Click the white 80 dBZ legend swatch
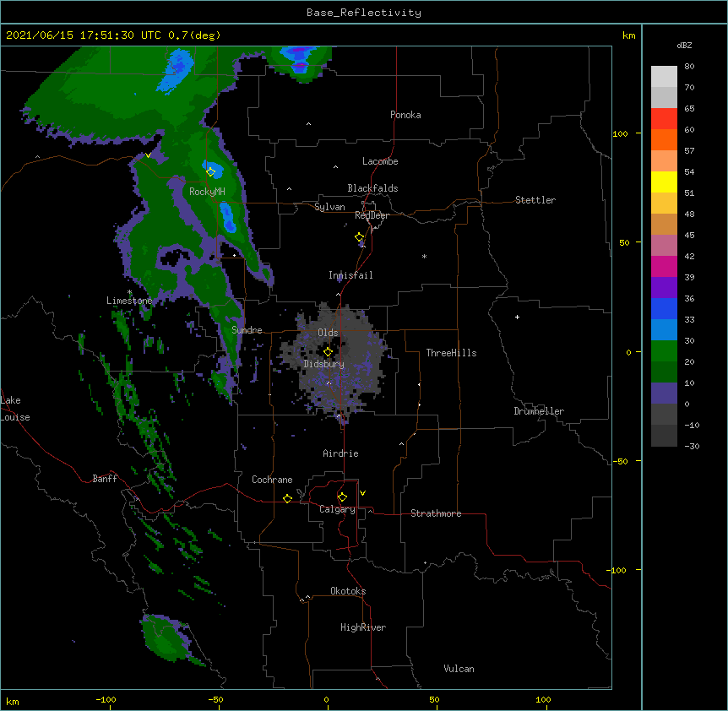Viewport: 728px width, 711px height. (664, 77)
